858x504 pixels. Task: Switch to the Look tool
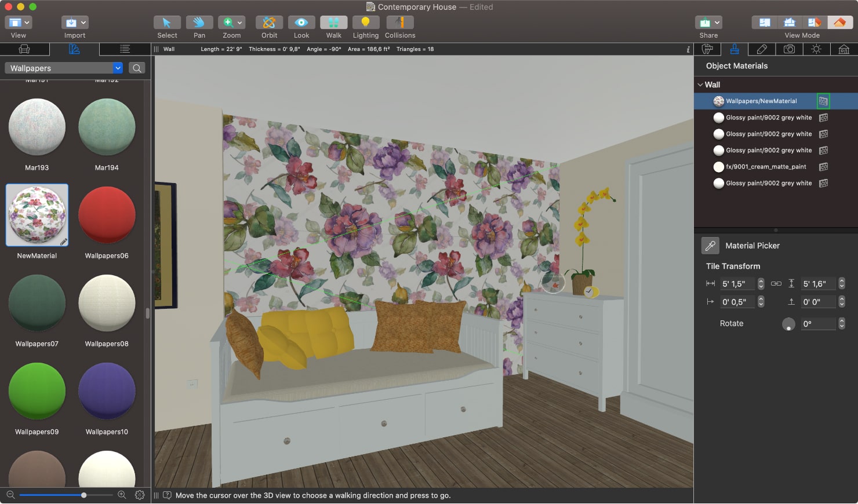point(301,22)
